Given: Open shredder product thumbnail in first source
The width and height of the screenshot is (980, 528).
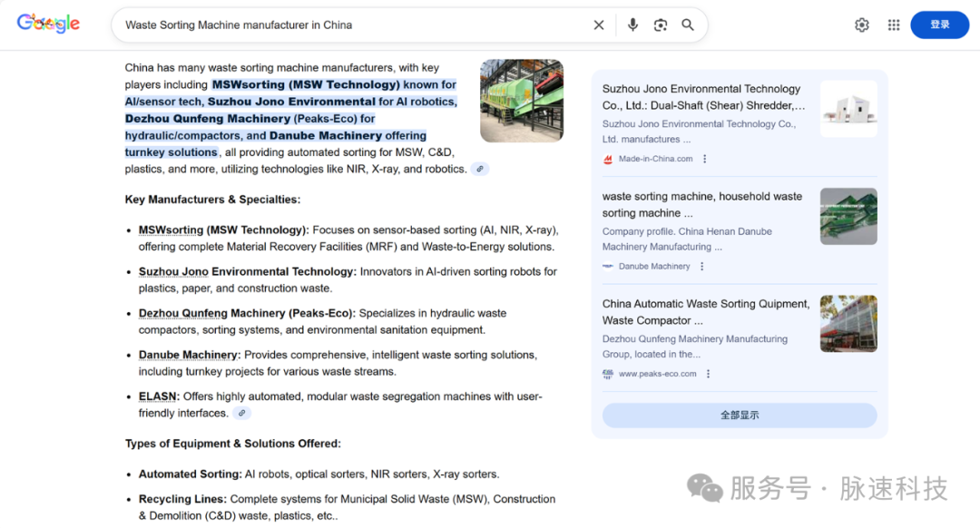Looking at the screenshot, I should click(848, 109).
